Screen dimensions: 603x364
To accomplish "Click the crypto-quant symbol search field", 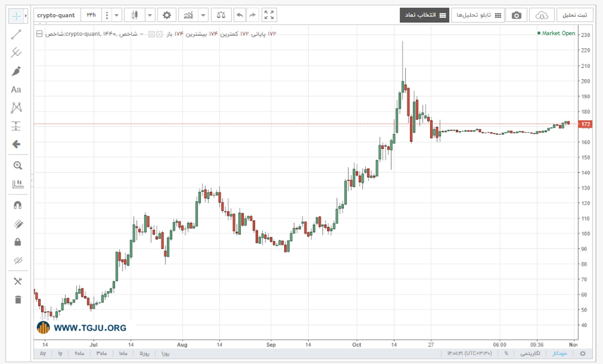I will 57,15.
